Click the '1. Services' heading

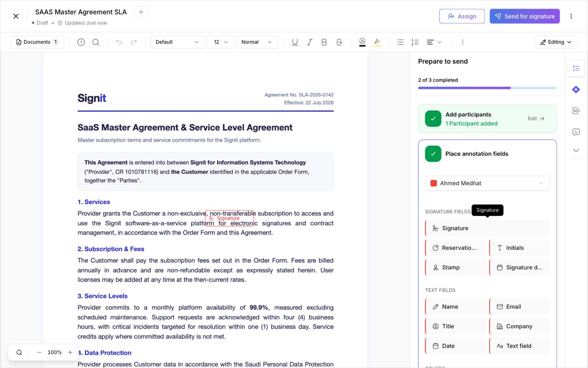coord(94,202)
